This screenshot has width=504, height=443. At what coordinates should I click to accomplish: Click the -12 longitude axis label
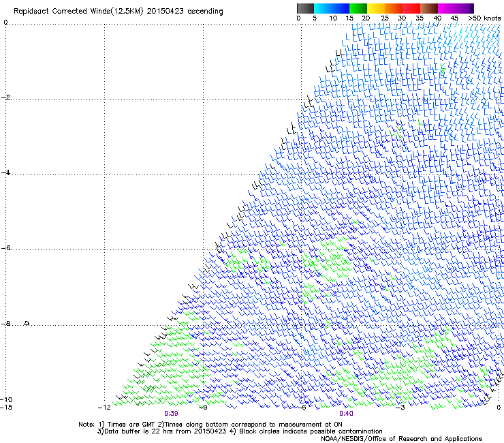tap(104, 408)
